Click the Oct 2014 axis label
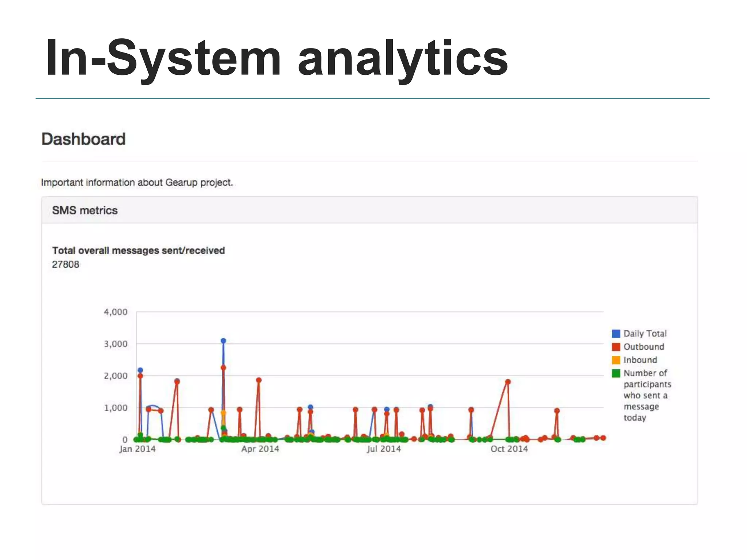The height and width of the screenshot is (560, 747). pos(509,449)
